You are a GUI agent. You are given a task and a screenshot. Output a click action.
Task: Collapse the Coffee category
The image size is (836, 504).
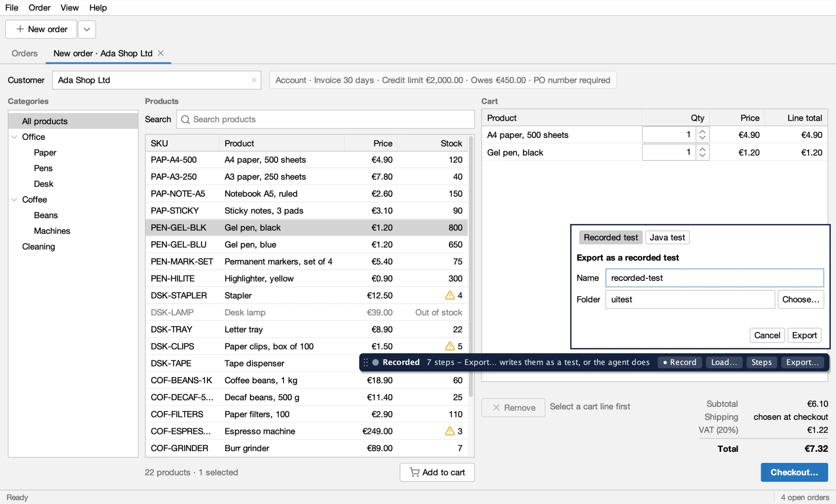(14, 199)
